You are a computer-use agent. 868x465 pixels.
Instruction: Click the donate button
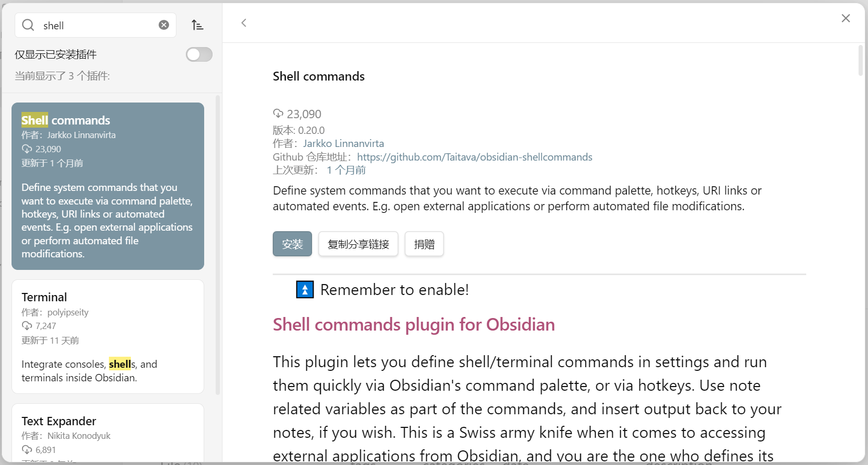click(424, 244)
